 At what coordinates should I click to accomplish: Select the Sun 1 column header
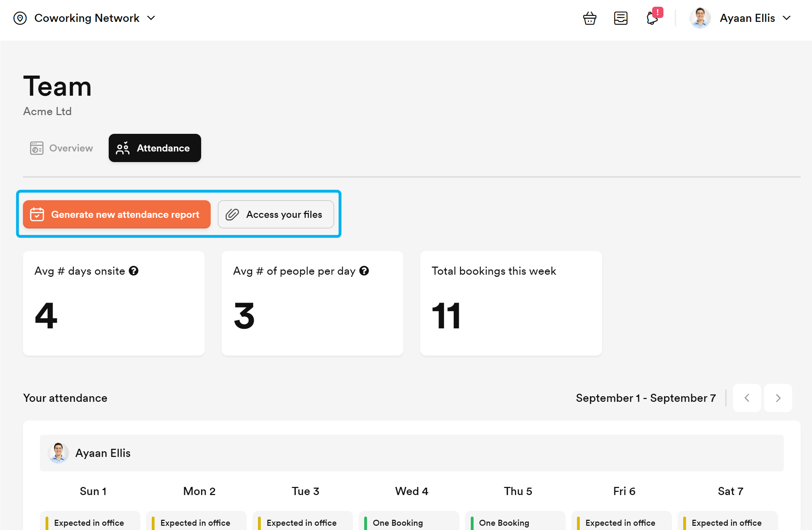(93, 491)
